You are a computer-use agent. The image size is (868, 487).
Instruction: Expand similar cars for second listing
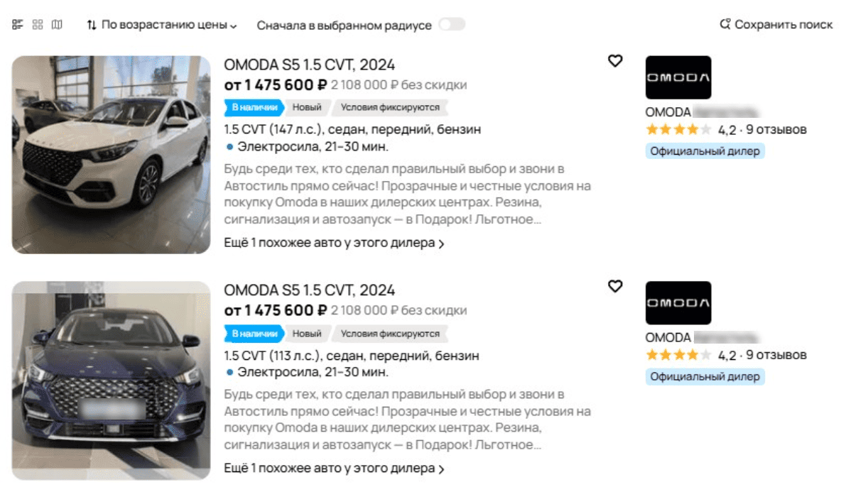(334, 469)
